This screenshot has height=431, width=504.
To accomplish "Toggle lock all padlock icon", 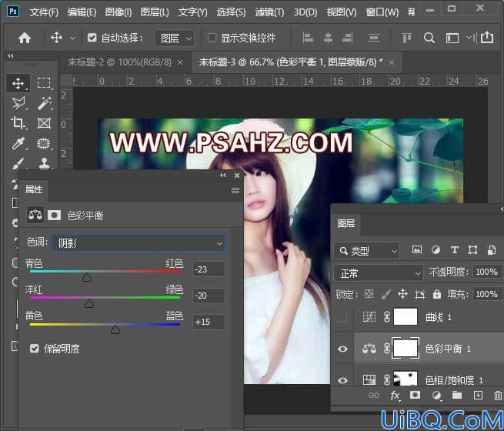I will pos(437,294).
